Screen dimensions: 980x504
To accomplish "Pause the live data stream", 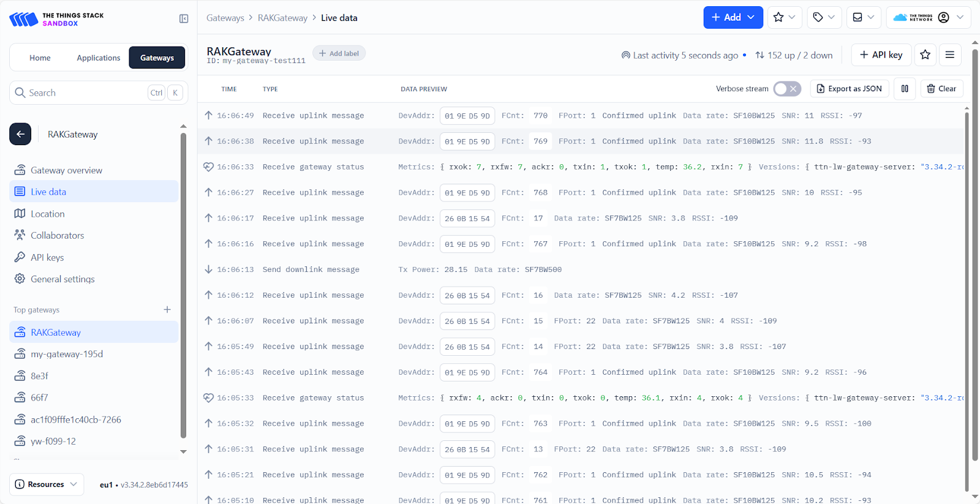I will [x=905, y=89].
